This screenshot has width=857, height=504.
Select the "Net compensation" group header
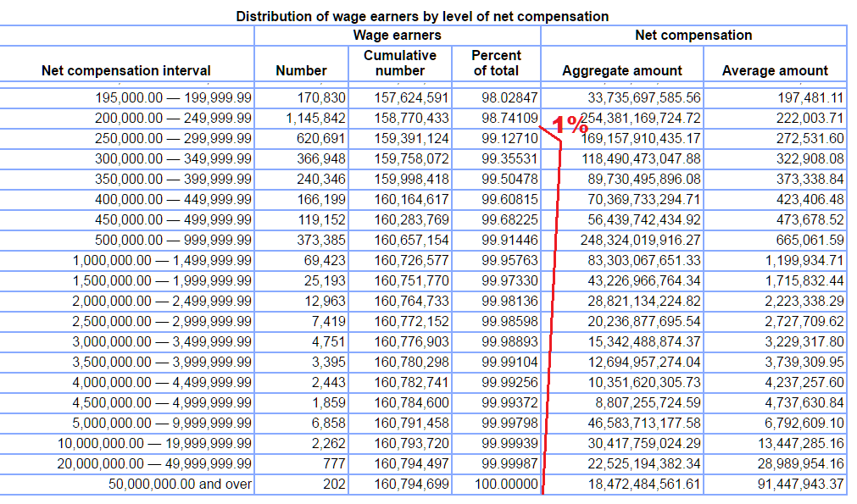click(x=693, y=36)
